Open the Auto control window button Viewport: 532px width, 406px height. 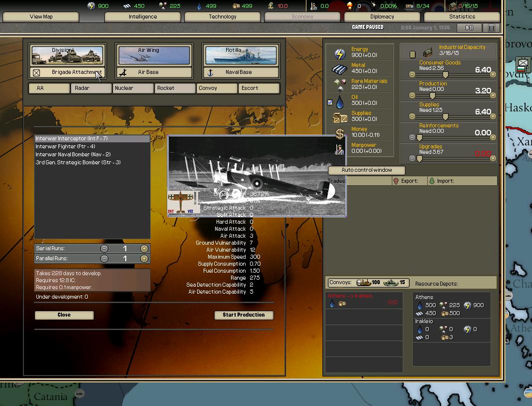click(x=367, y=170)
